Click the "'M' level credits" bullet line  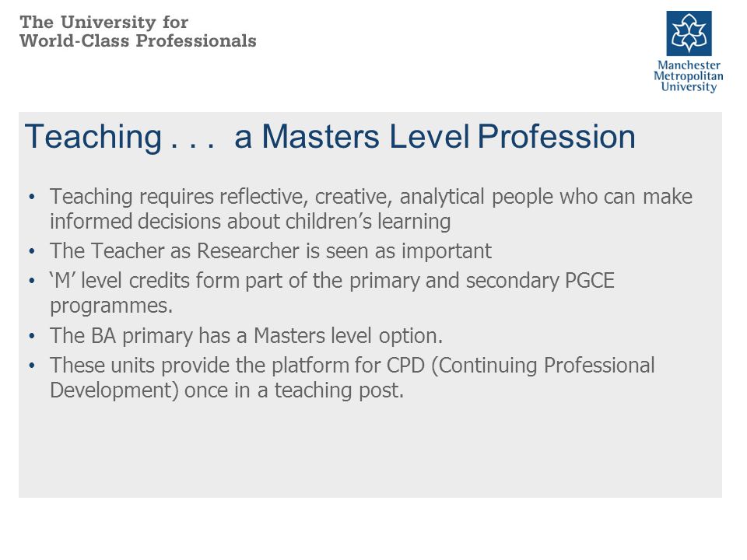(332, 293)
